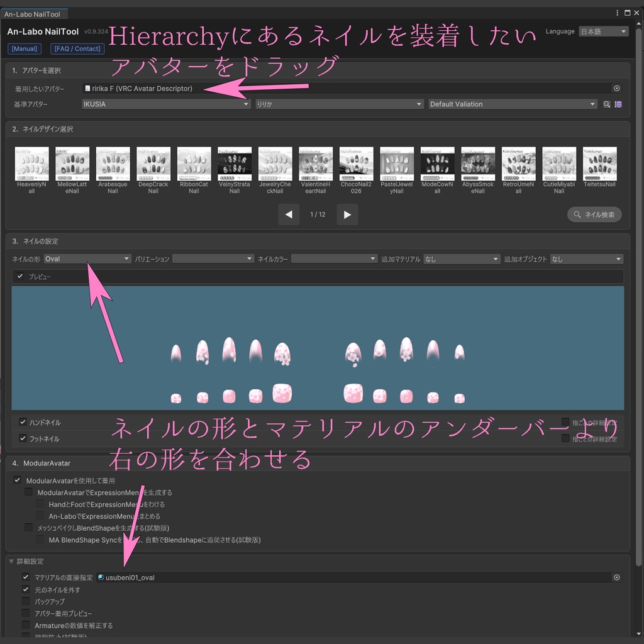The width and height of the screenshot is (644, 644).
Task: Select the An-Labo NailTool window tab
Action: (33, 14)
